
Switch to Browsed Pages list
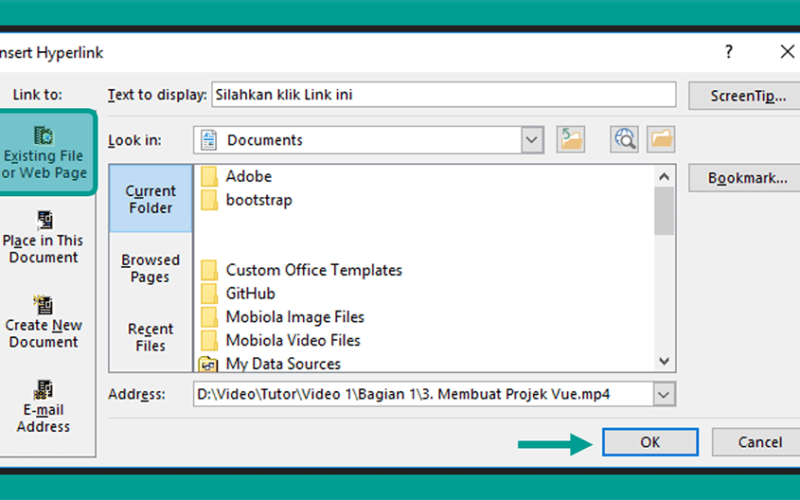coord(151,268)
